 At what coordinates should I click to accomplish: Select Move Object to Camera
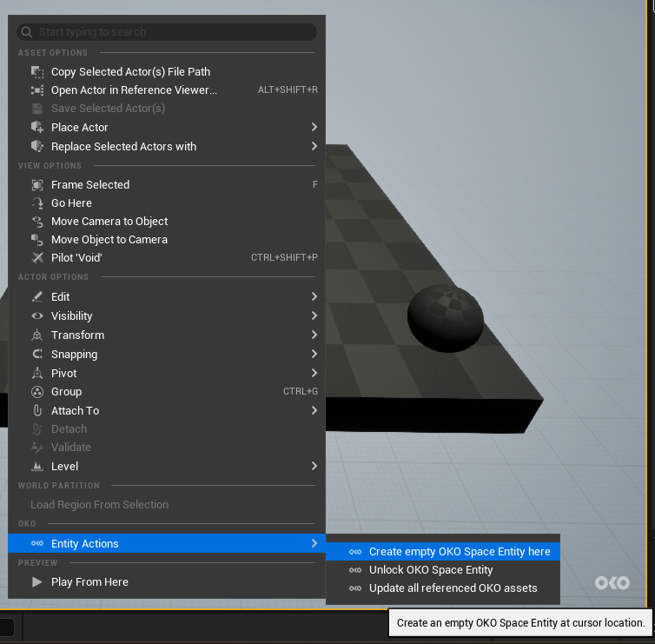pyautogui.click(x=167, y=240)
